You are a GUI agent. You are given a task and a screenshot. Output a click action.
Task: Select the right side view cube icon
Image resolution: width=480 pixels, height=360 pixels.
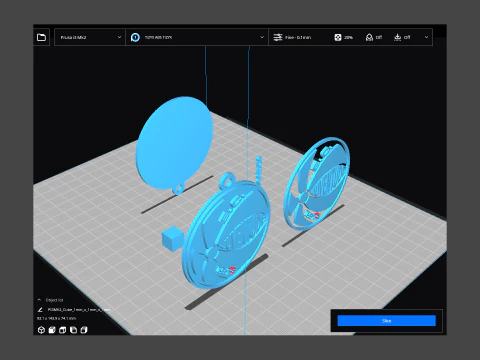coord(84,330)
